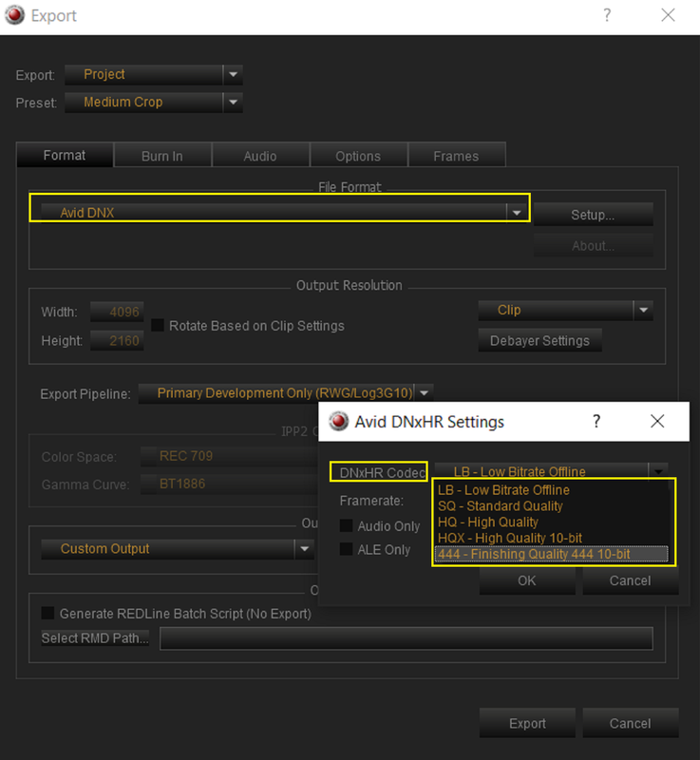Close the Avid DNxHR Settings dialog
700x760 pixels.
point(657,421)
